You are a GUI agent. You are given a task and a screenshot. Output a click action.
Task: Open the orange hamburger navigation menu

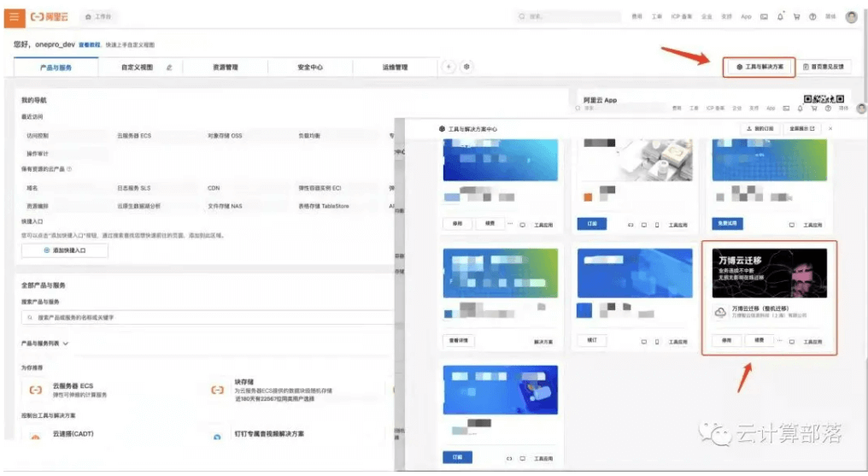pos(15,17)
